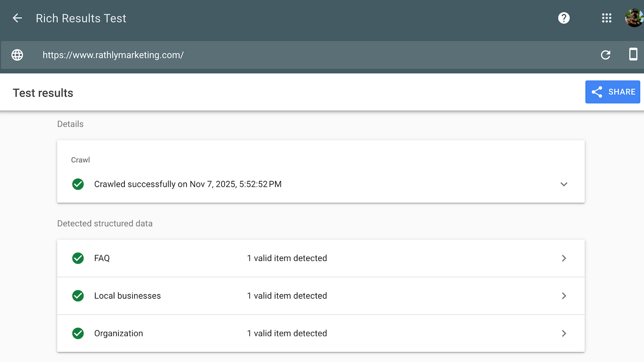
Task: Open the FAQ detected item details
Action: (563, 258)
